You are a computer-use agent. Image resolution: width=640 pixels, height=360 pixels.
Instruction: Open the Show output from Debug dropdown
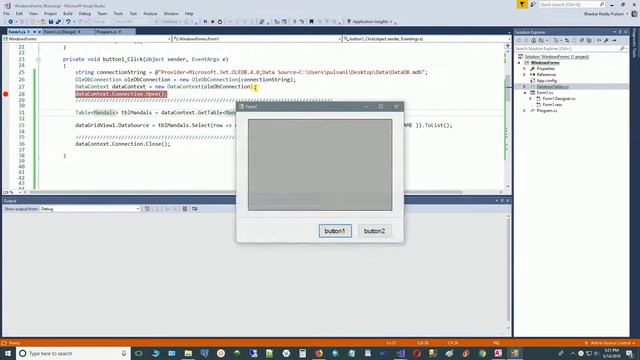coord(90,209)
